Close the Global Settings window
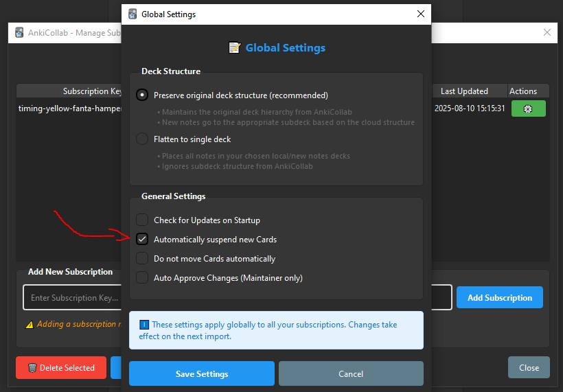Viewport: 563px width, 392px height. 421,14
